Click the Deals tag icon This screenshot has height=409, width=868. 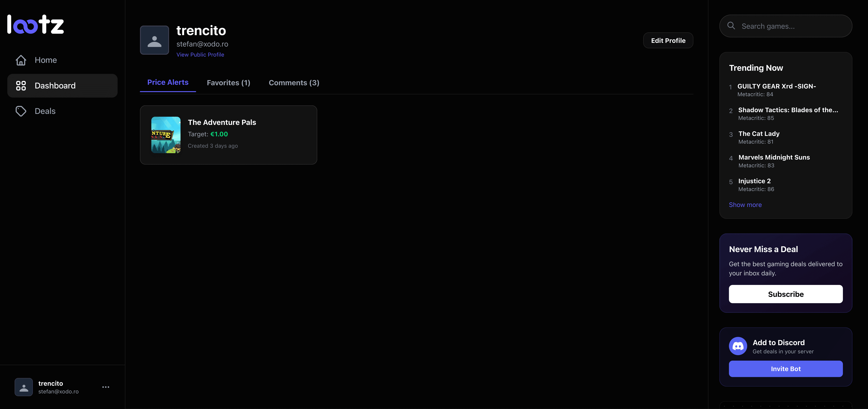point(21,111)
